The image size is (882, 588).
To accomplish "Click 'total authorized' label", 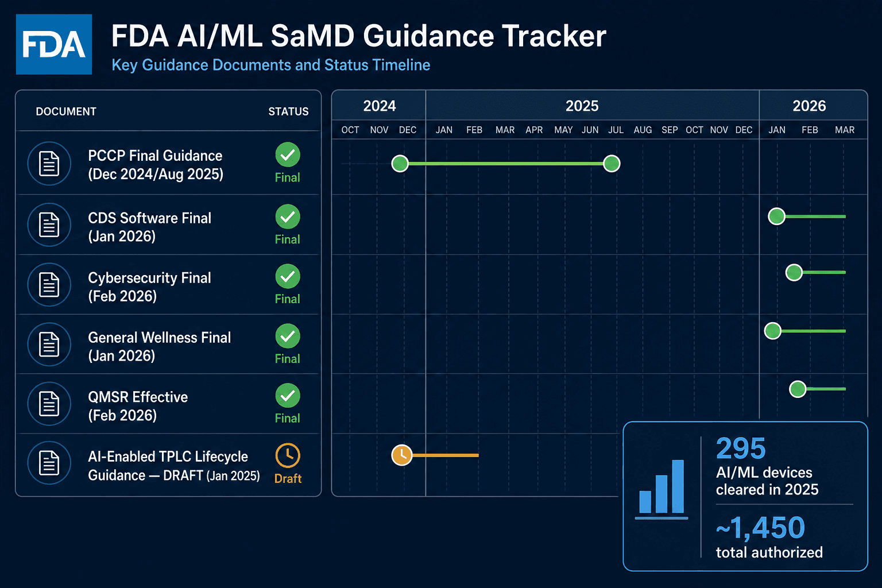I will tap(769, 552).
